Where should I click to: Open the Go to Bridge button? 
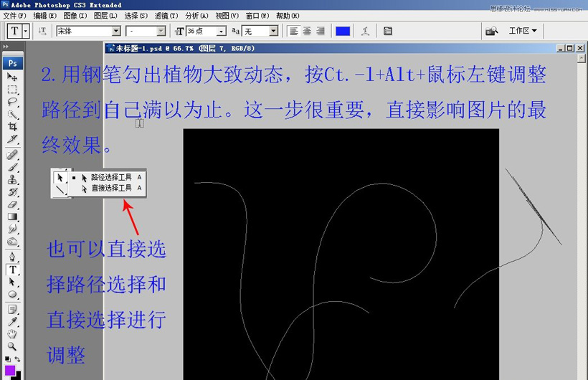(491, 31)
